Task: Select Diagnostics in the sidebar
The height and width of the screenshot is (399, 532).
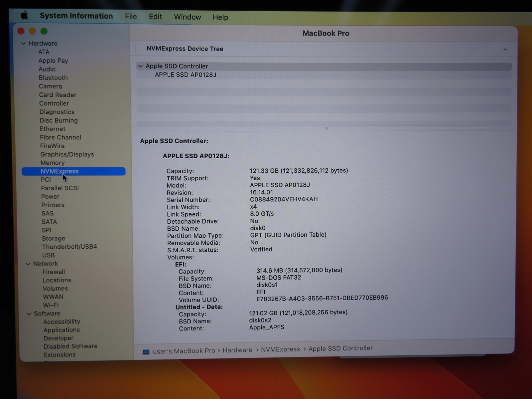Action: 57,112
